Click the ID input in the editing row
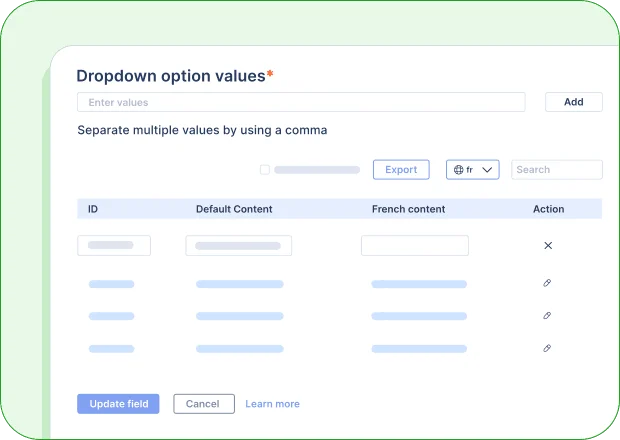The width and height of the screenshot is (620, 440). (114, 245)
